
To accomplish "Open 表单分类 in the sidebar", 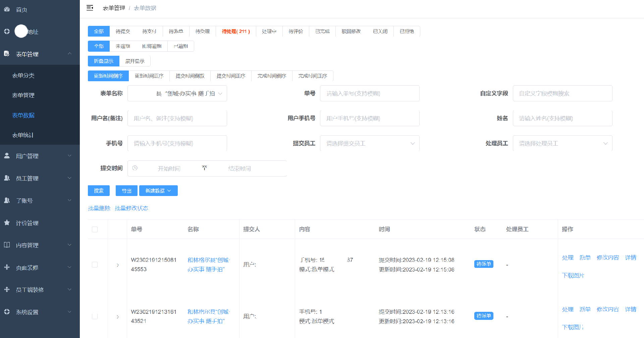I will pos(40,76).
